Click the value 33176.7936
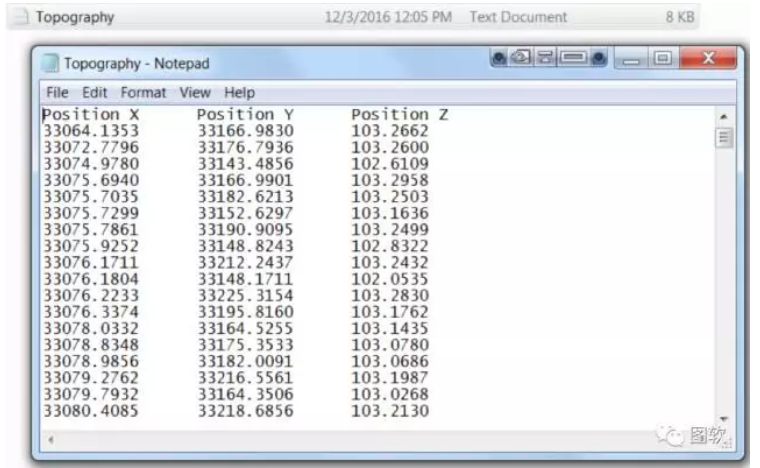 [x=246, y=147]
